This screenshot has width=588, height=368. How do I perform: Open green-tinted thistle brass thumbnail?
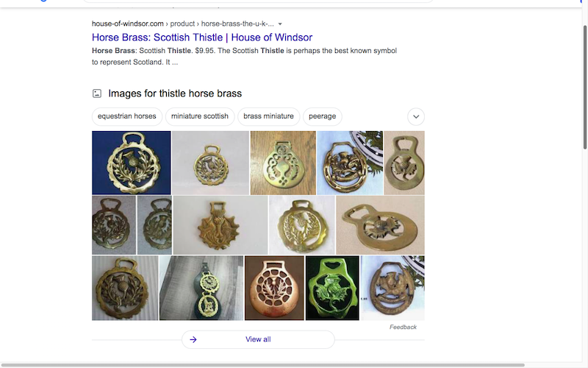(x=332, y=288)
